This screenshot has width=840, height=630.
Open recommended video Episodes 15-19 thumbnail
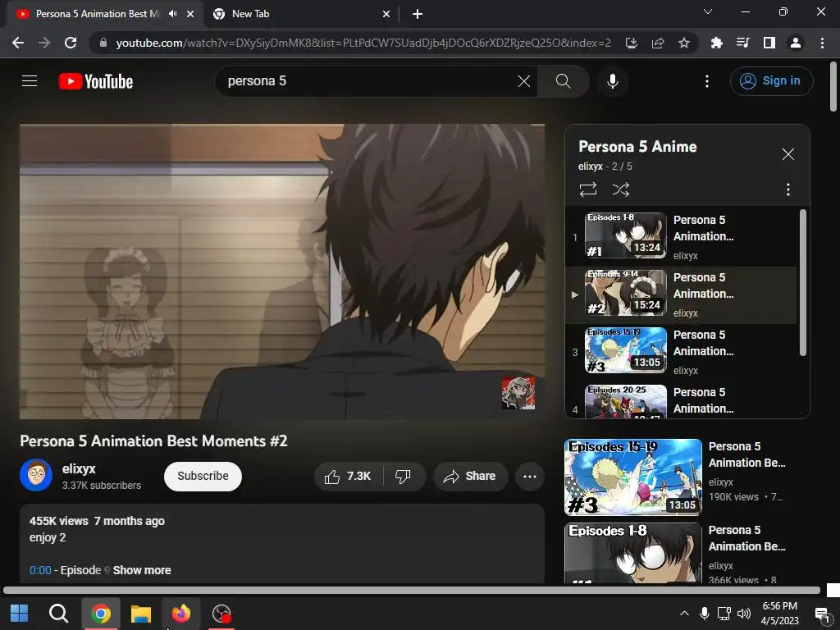click(x=633, y=477)
